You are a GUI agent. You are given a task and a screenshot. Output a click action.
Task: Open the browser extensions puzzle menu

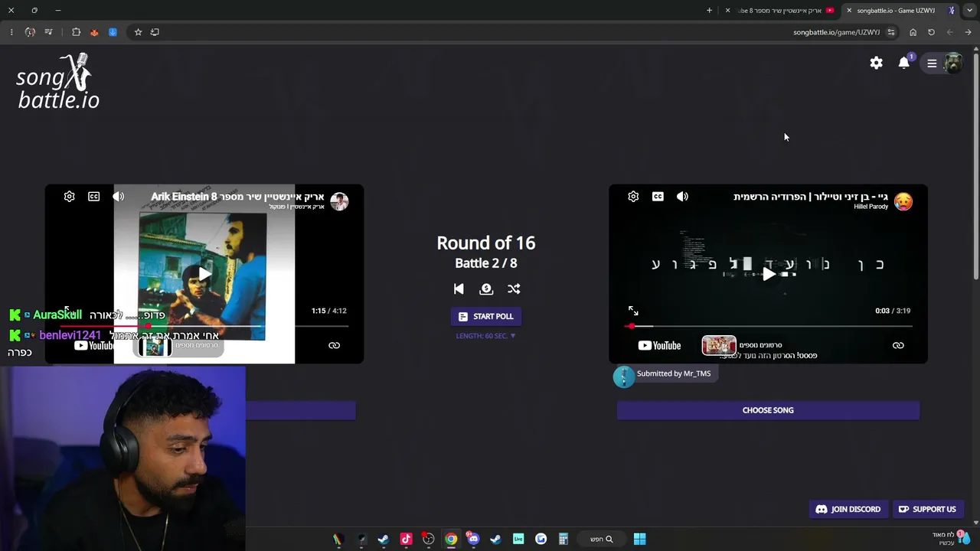(x=76, y=32)
